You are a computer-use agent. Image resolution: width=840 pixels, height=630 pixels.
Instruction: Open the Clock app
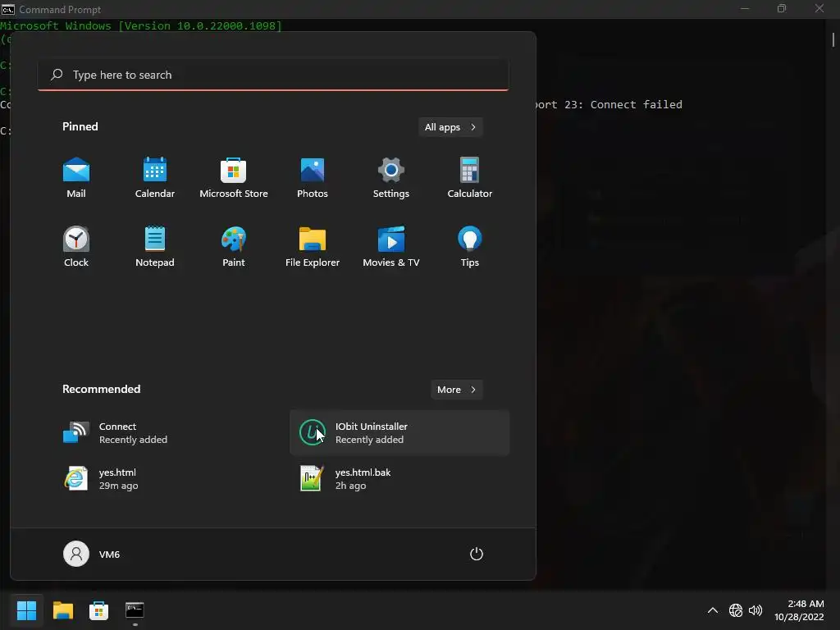76,246
